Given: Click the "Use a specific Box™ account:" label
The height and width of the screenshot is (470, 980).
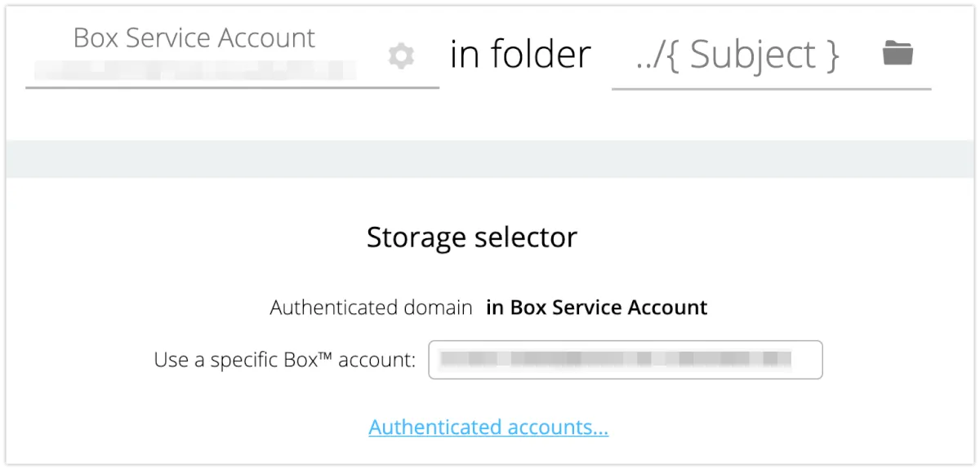Looking at the screenshot, I should (x=285, y=360).
